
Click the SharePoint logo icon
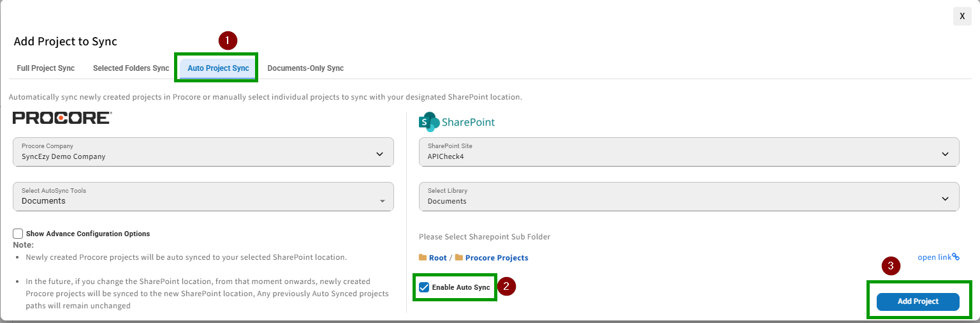[x=429, y=122]
